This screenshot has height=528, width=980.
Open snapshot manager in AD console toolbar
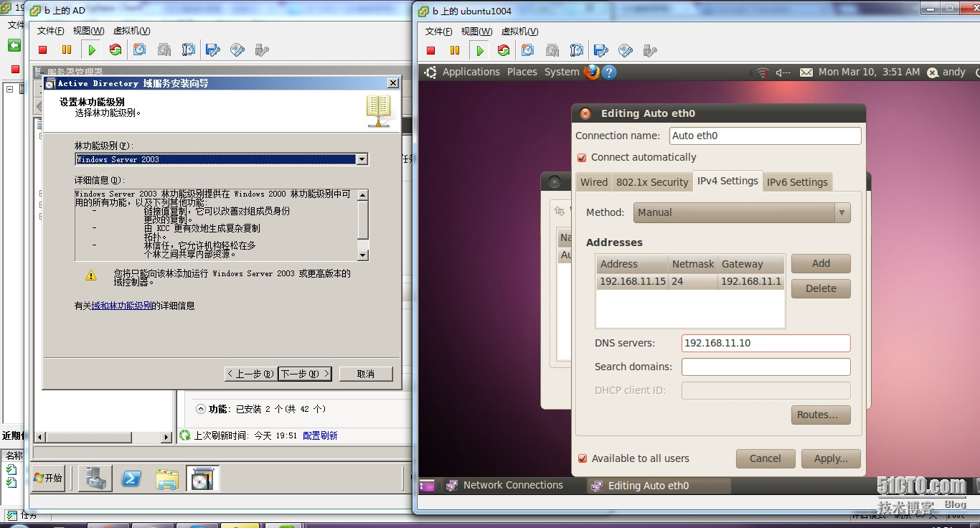coord(189,50)
